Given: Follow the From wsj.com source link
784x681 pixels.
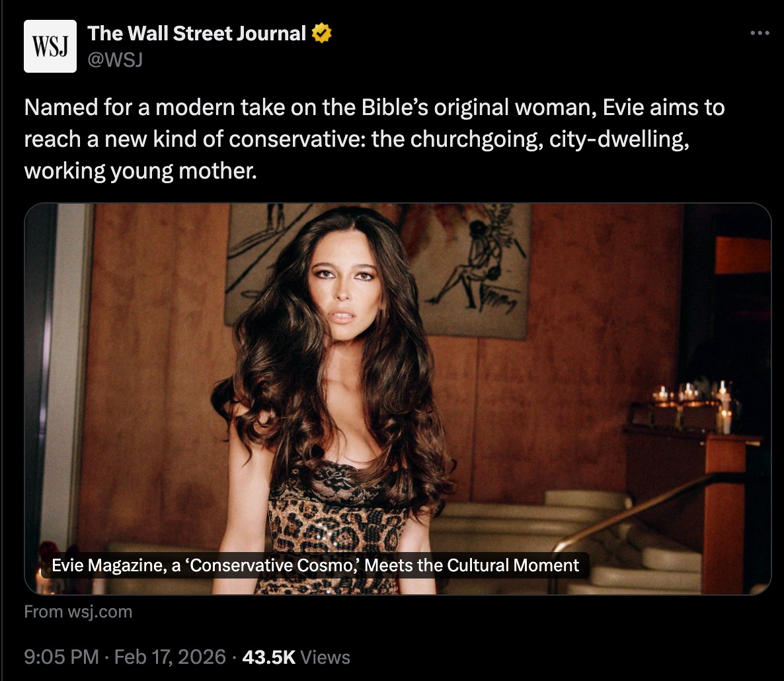Looking at the screenshot, I should (x=78, y=612).
